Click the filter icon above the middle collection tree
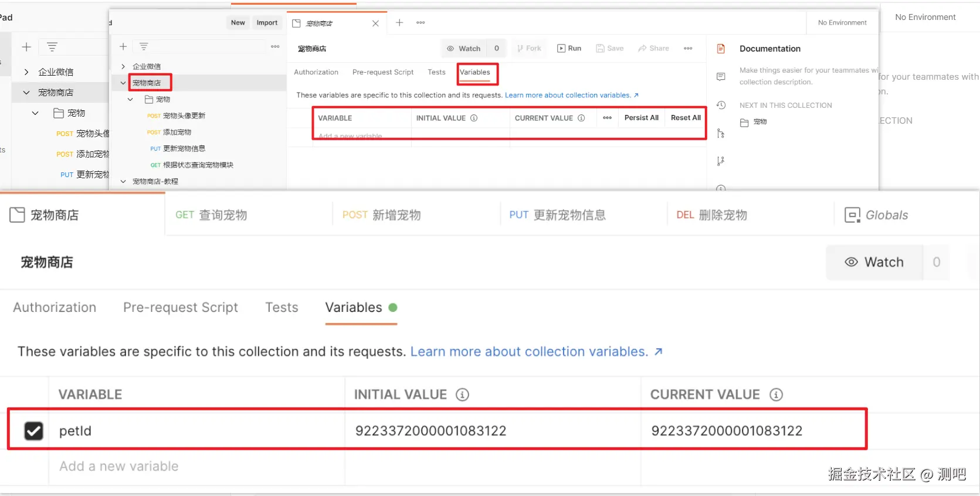The width and height of the screenshot is (980, 496). coord(144,46)
